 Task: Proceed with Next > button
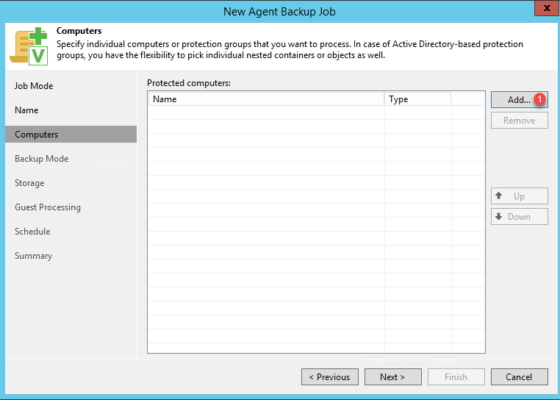click(x=392, y=377)
